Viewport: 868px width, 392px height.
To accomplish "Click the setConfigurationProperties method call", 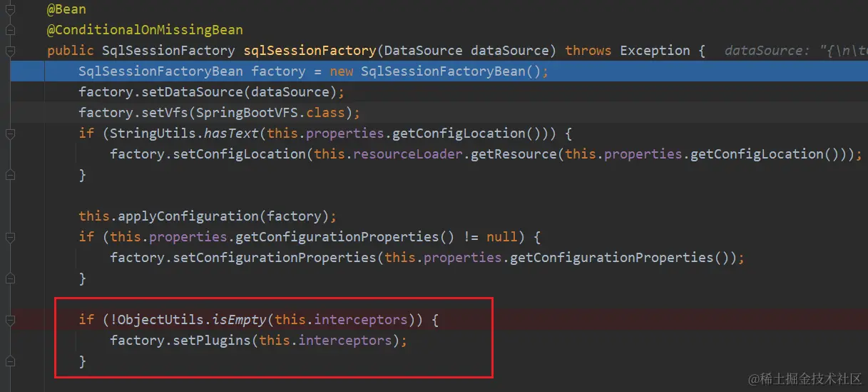I will 270,258.
